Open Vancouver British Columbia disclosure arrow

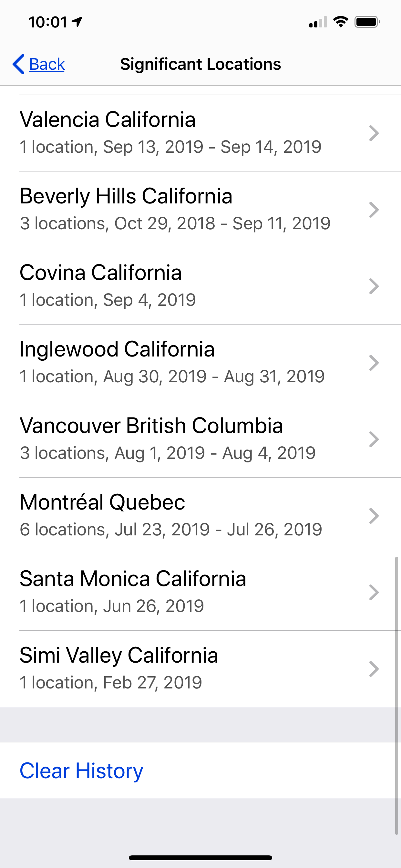(x=374, y=439)
